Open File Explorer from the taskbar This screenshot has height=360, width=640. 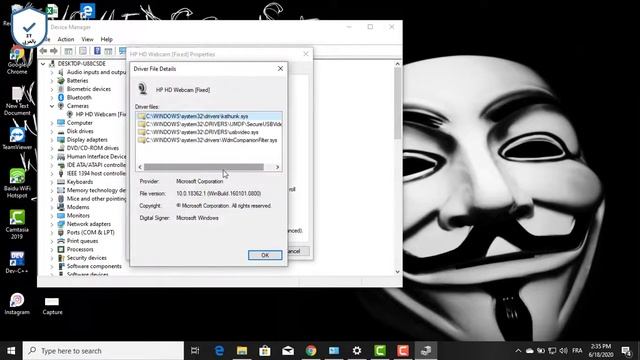pyautogui.click(x=242, y=351)
